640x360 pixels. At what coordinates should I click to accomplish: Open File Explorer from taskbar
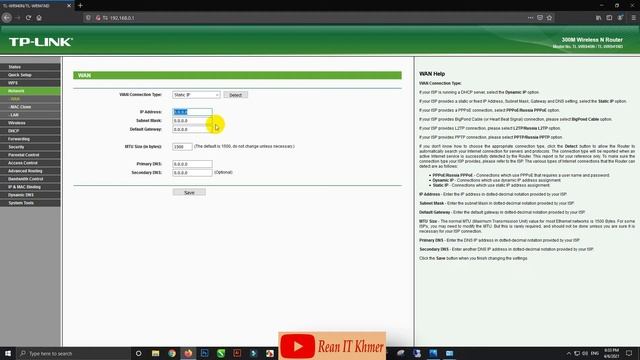156,353
